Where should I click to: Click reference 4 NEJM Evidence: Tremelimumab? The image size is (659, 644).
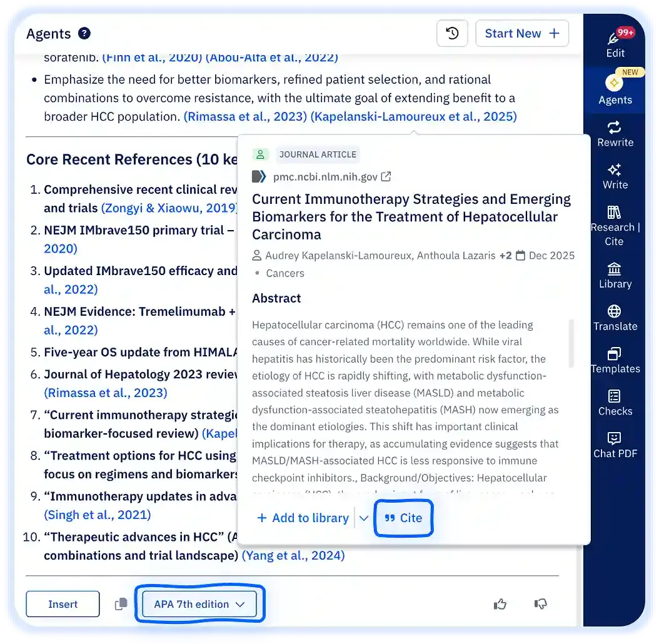click(139, 311)
